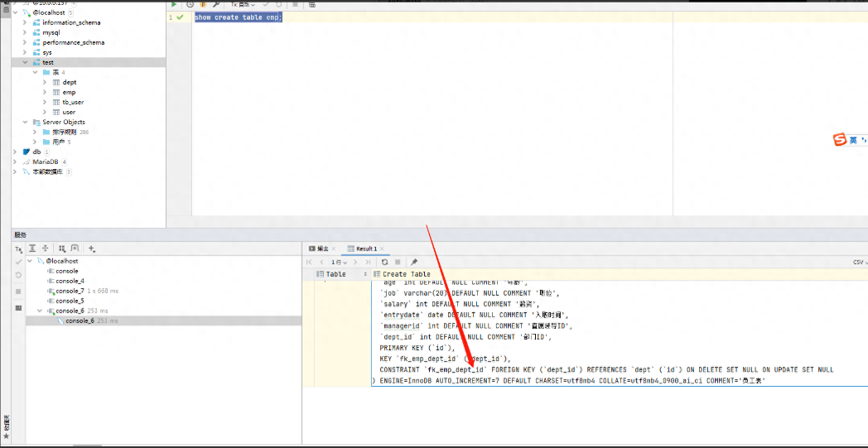Image resolution: width=868 pixels, height=448 pixels.
Task: Click the stop square in editor toolbar
Action: click(x=295, y=4)
